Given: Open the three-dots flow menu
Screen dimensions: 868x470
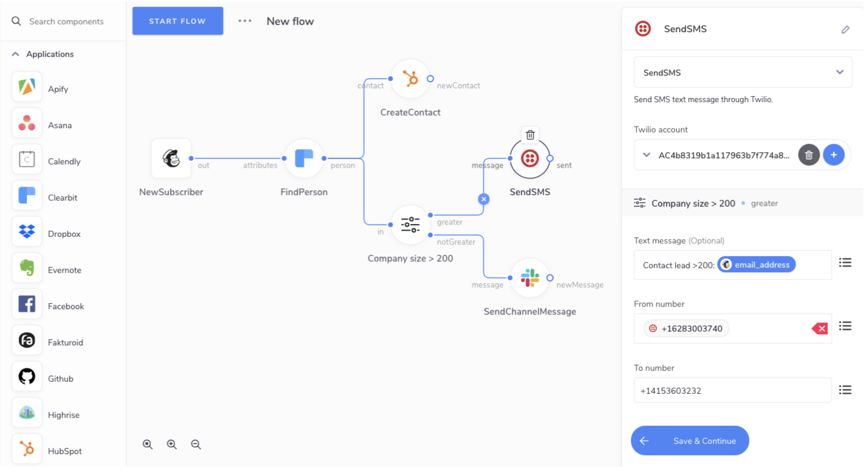Looking at the screenshot, I should (x=246, y=21).
